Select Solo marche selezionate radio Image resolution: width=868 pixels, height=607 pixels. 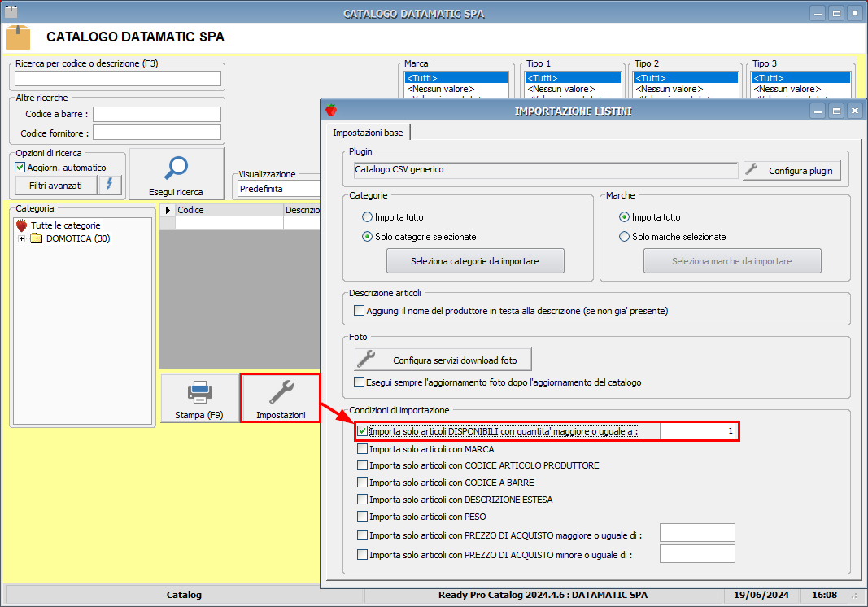625,237
